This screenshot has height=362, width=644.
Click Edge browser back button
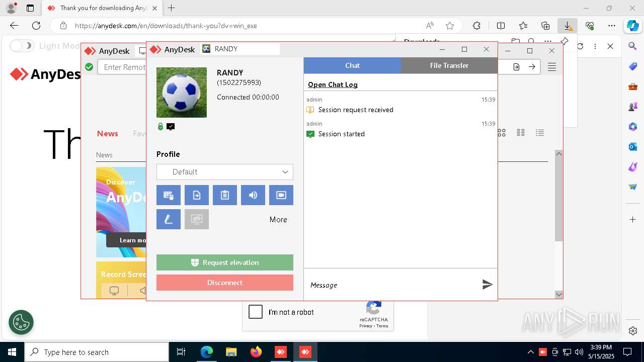[x=14, y=26]
